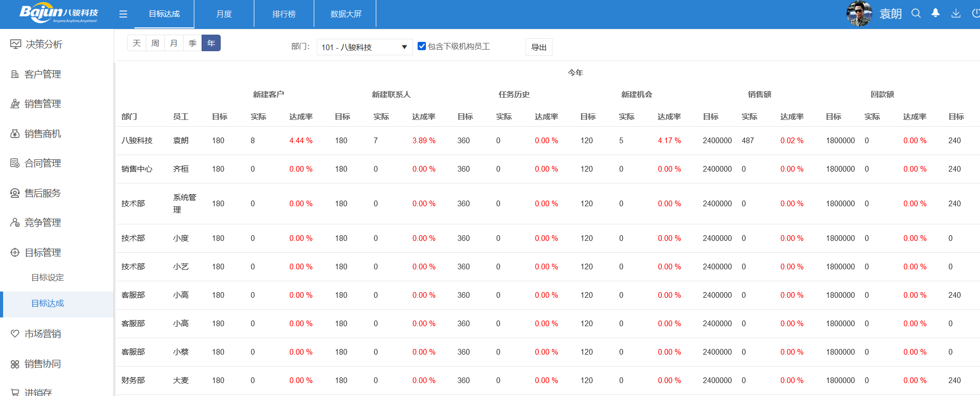This screenshot has width=980, height=396.
Task: Switch to the 排行榜 tab
Action: point(284,14)
